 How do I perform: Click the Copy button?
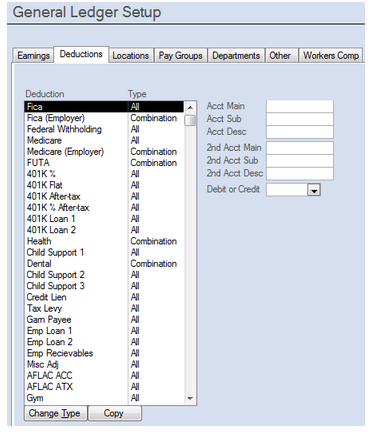click(114, 413)
